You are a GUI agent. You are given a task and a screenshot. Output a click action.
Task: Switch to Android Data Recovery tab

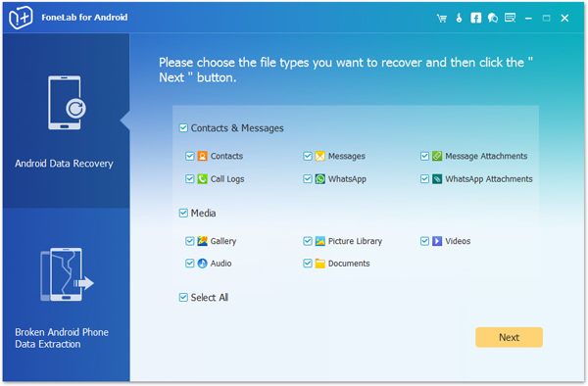click(67, 121)
